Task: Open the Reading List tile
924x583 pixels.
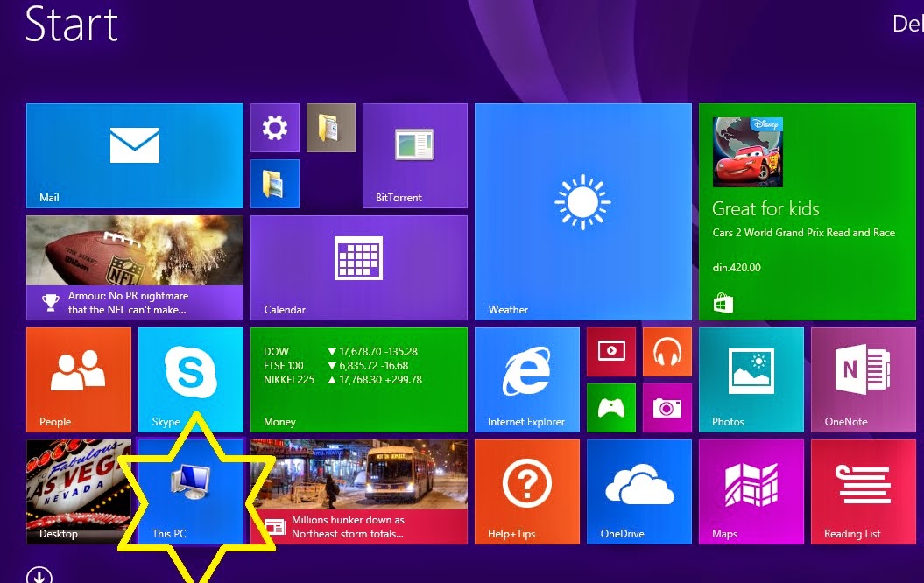Action: (x=864, y=492)
